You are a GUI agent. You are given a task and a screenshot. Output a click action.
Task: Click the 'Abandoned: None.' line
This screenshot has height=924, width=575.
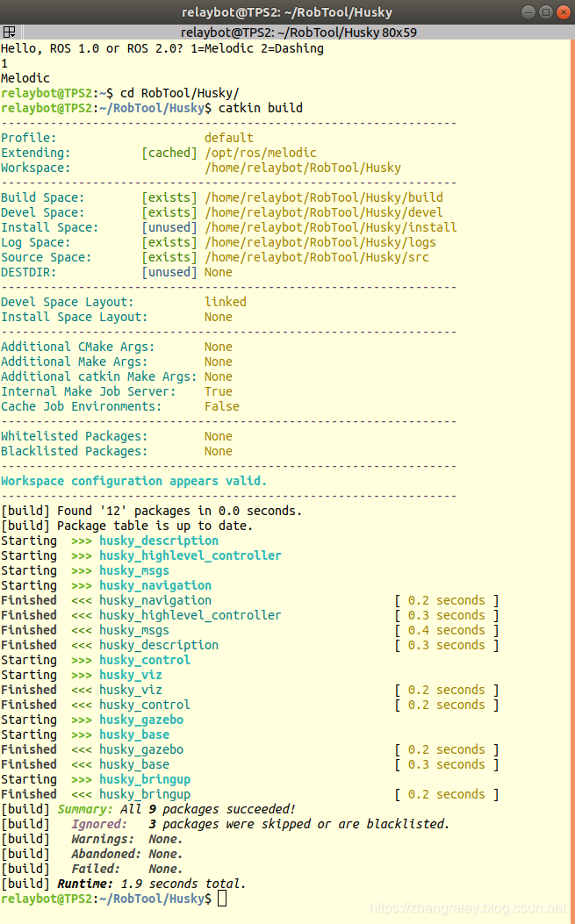pyautogui.click(x=92, y=854)
